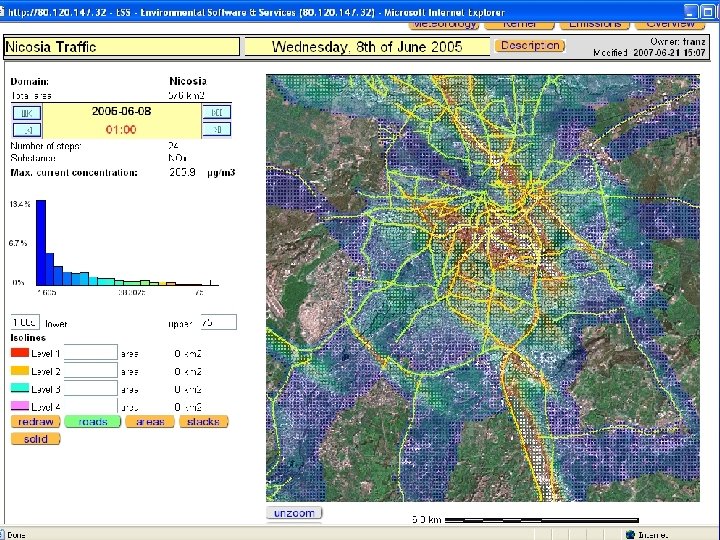This screenshot has height=540, width=720.
Task: Click the redraw button
Action: click(35, 422)
